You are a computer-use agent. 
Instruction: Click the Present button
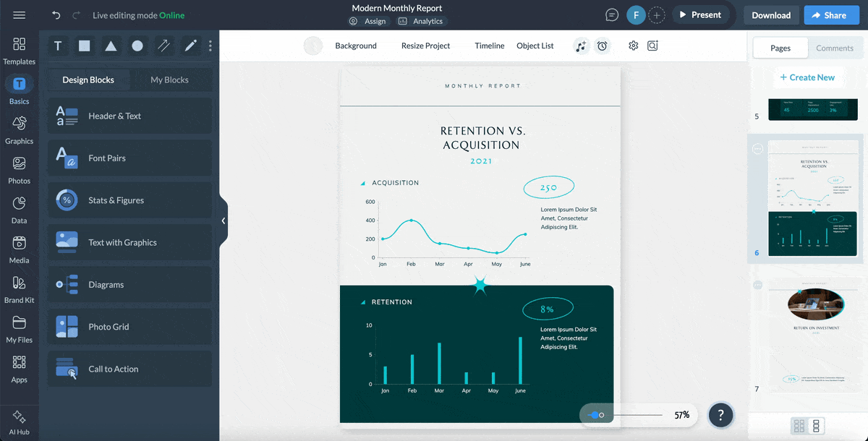pos(699,14)
